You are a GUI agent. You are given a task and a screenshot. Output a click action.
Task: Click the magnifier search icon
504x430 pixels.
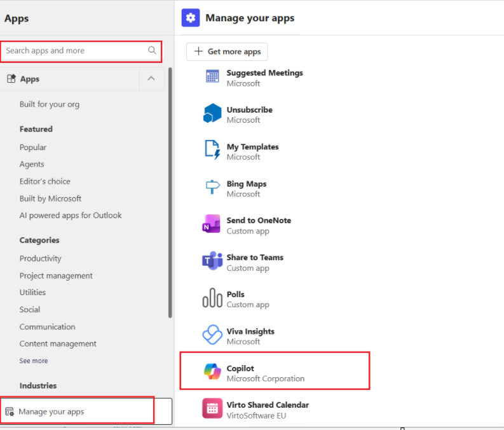pyautogui.click(x=152, y=50)
